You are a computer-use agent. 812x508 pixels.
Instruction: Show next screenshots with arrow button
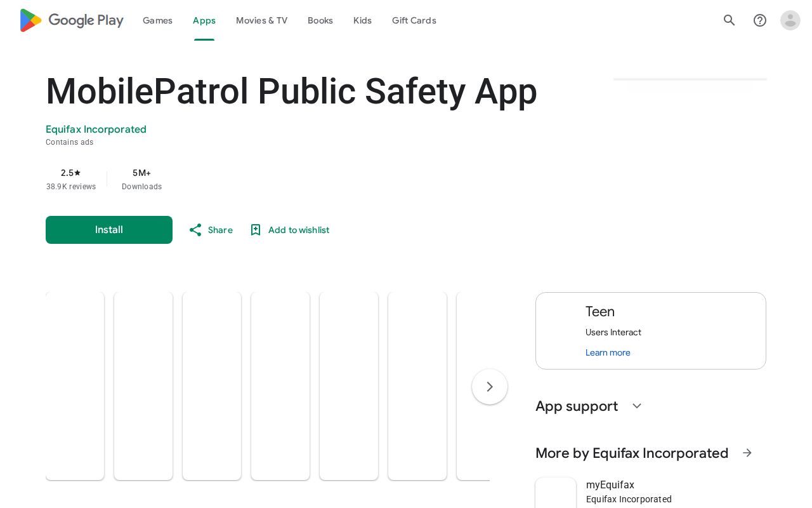490,387
